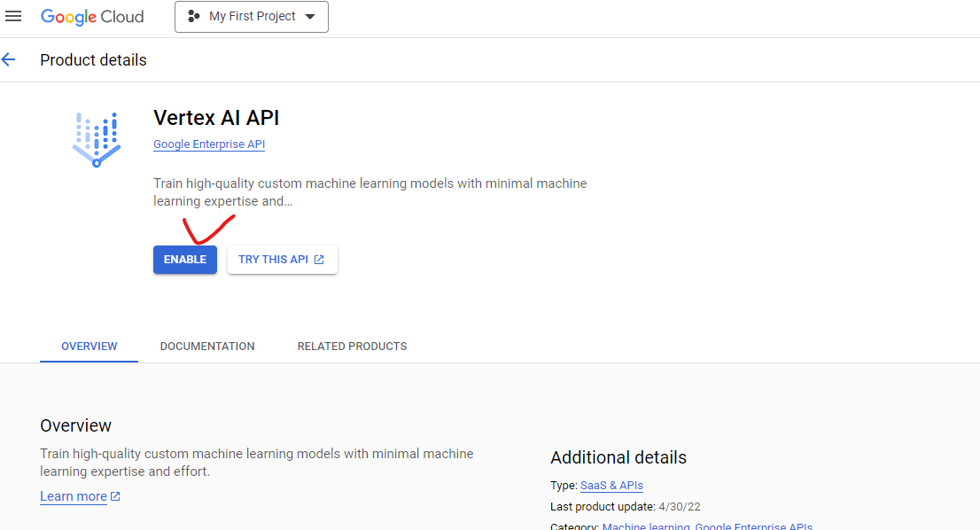
Task: Switch to the Documentation tab
Action: [x=207, y=347]
